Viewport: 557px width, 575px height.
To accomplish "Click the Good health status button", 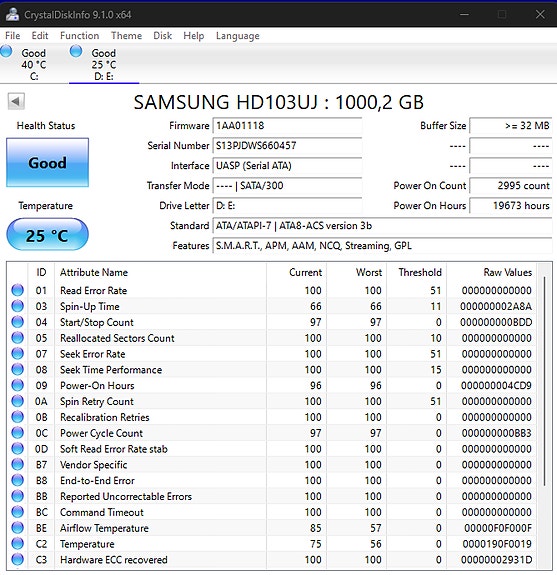I will [47, 162].
